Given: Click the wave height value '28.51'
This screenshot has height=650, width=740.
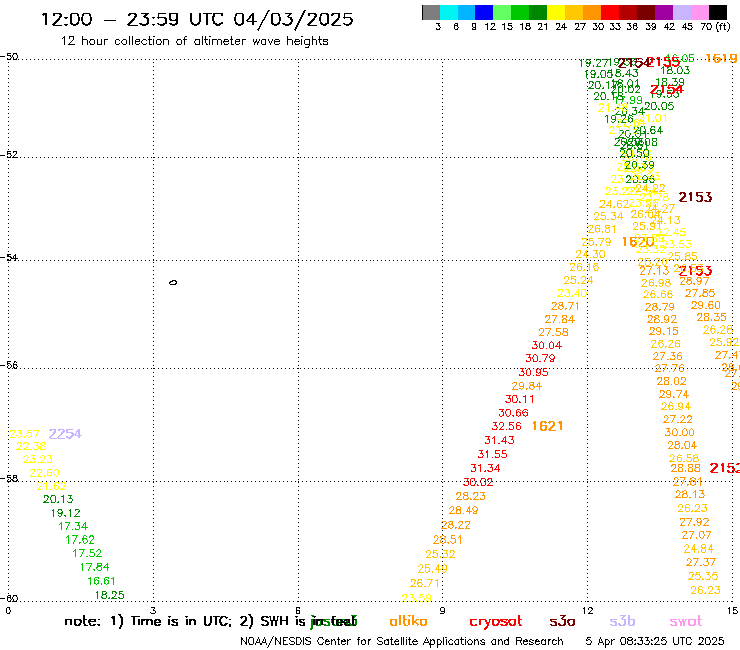Looking at the screenshot, I should click(x=447, y=540).
